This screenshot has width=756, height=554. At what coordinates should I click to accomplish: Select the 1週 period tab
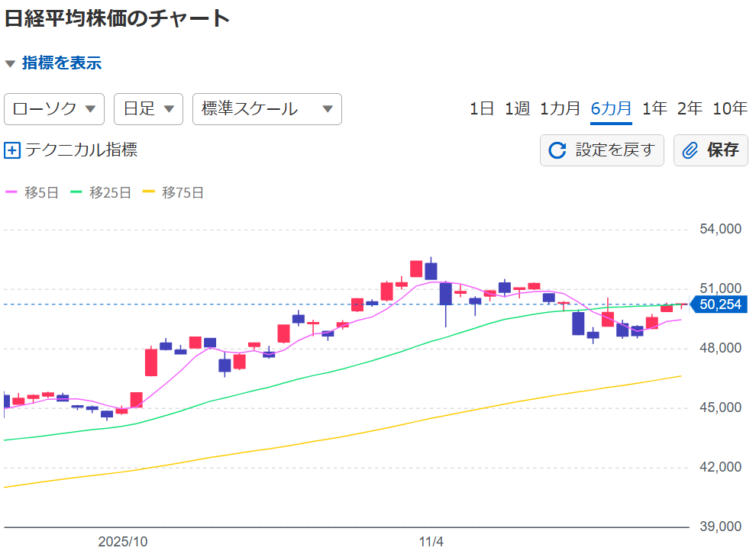pos(517,108)
